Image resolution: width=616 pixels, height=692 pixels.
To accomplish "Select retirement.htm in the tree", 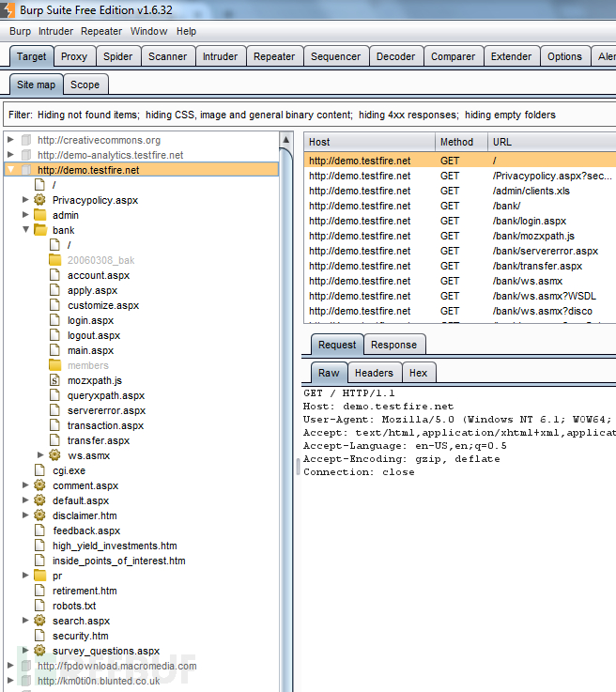I will 85,591.
